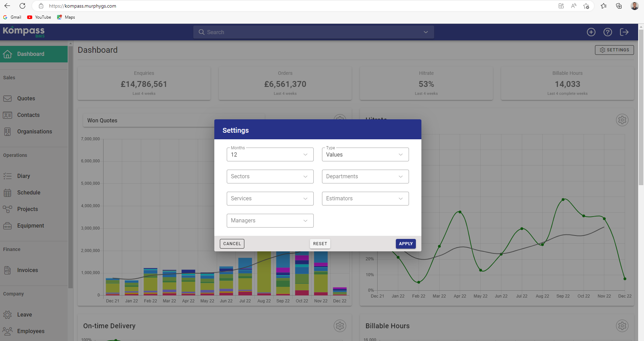Open Contacts in the sidebar
Viewport: 644px width, 341px height.
(x=34, y=115)
